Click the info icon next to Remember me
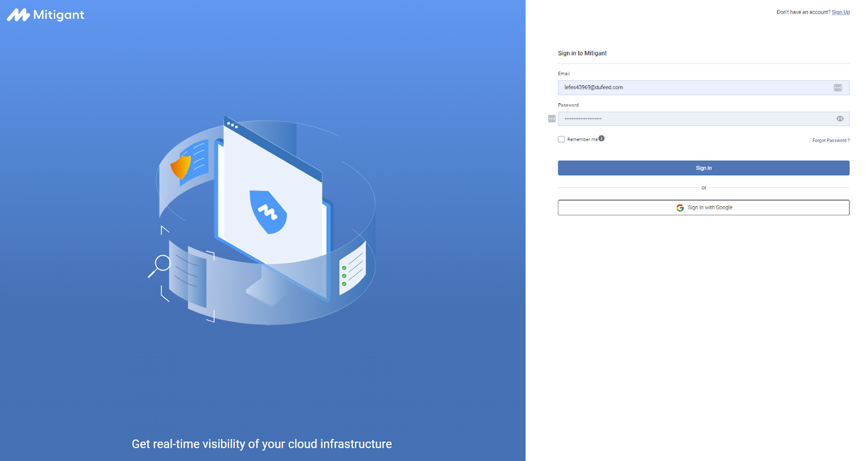Viewport: 868px width, 461px height. [602, 138]
